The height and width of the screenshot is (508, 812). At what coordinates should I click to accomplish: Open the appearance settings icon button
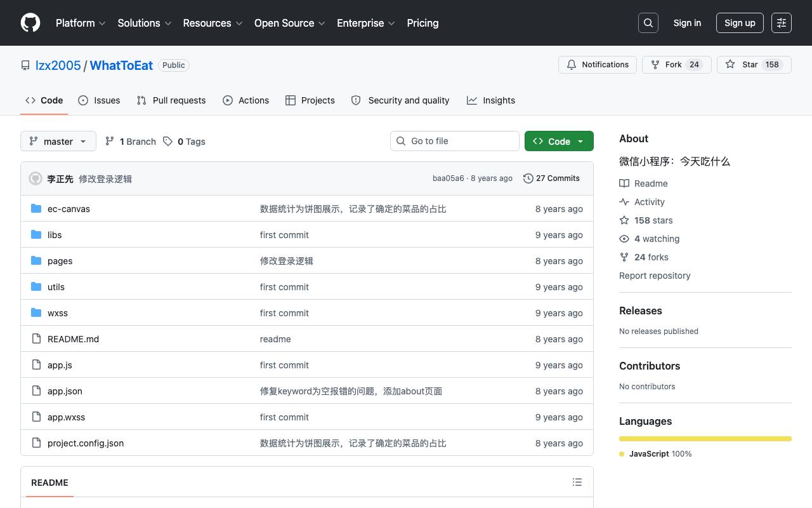(x=782, y=23)
